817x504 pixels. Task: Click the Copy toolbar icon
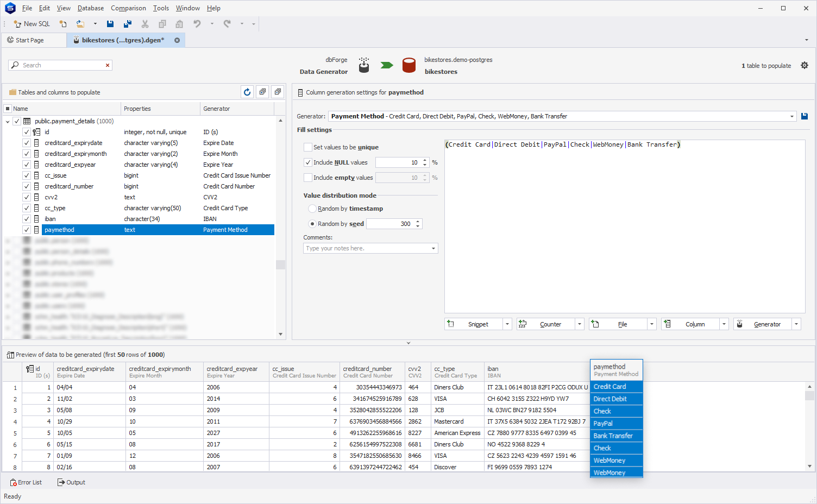(x=162, y=24)
